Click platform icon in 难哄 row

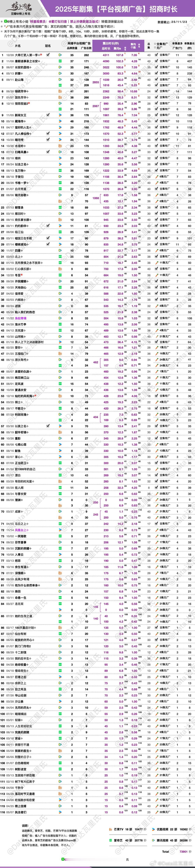click(x=60, y=158)
